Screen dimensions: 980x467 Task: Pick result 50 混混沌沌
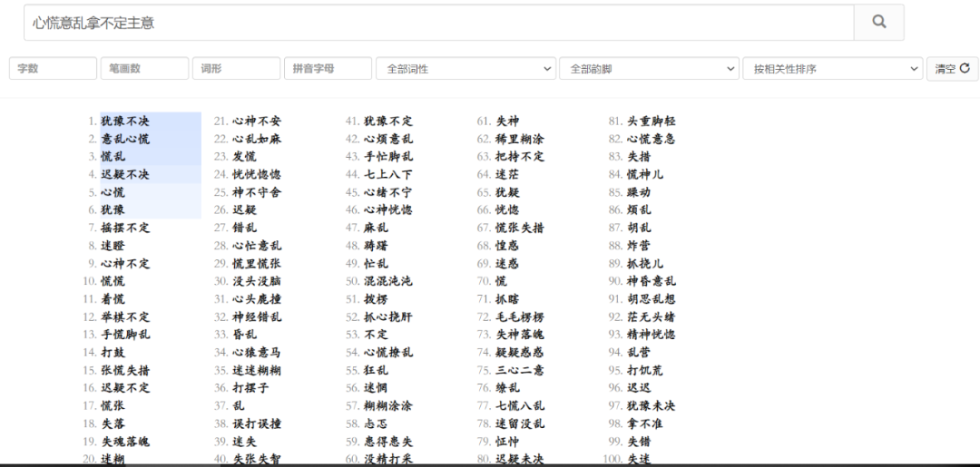coord(388,281)
